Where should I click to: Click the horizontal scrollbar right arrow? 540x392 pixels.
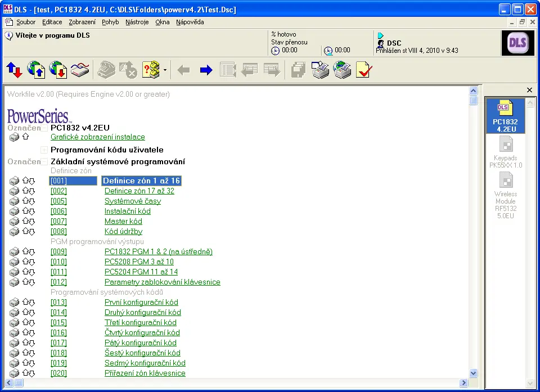463,382
